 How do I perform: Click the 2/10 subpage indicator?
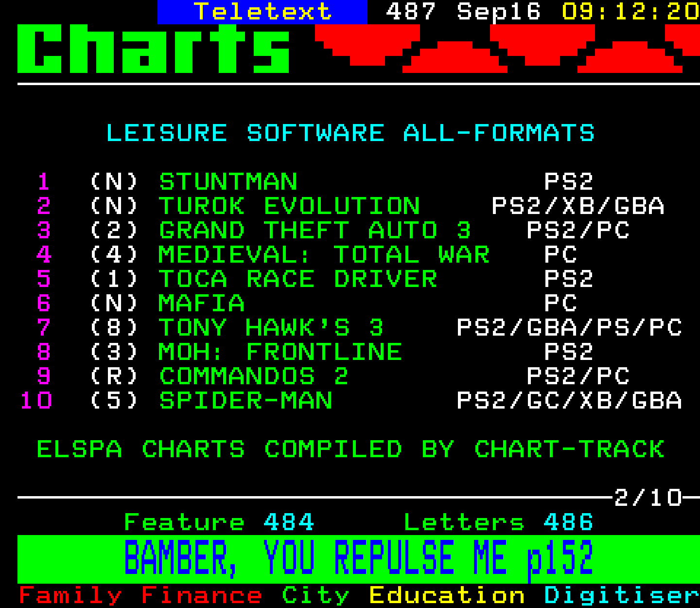[x=648, y=498]
